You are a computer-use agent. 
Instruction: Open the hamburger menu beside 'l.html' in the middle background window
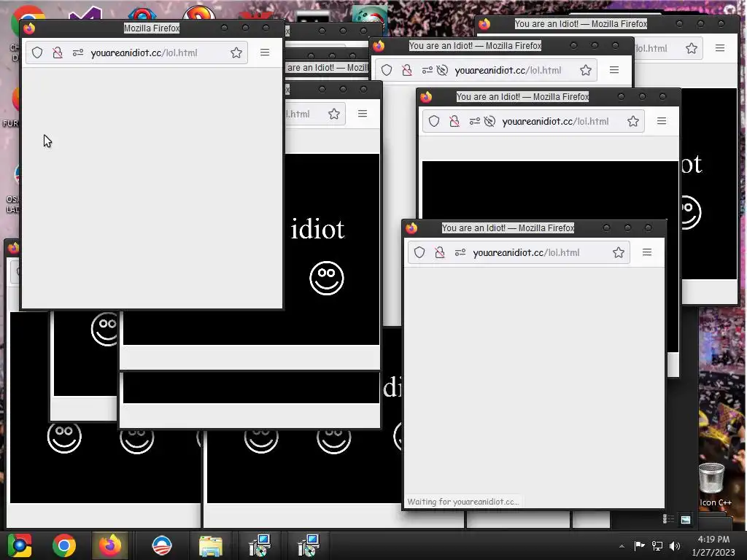coord(363,113)
